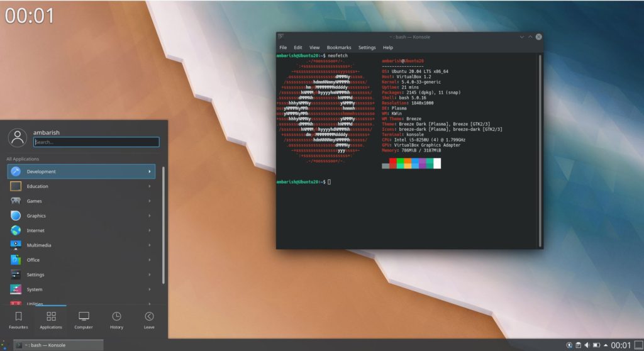Minimize the Konsole window
The height and width of the screenshot is (351, 644).
tap(521, 37)
